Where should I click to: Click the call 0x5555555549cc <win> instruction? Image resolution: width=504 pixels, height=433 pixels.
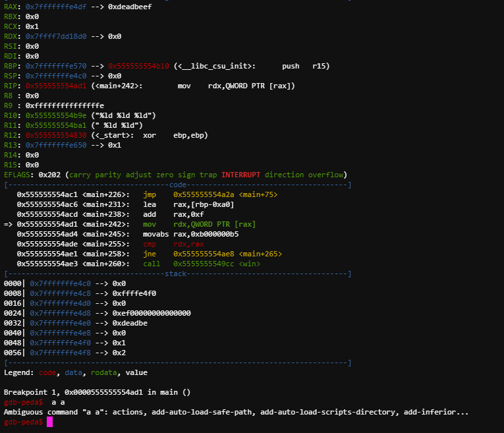(x=202, y=264)
